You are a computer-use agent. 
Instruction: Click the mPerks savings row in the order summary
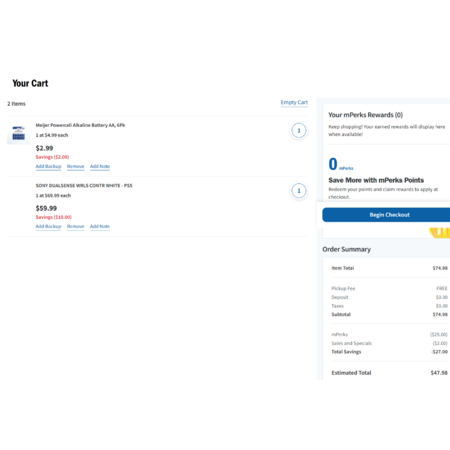click(x=389, y=334)
